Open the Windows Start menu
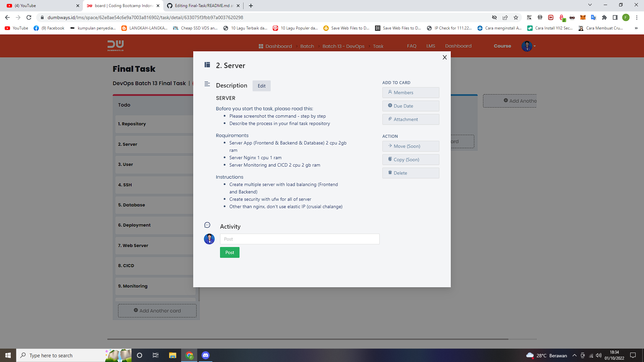 [8, 355]
